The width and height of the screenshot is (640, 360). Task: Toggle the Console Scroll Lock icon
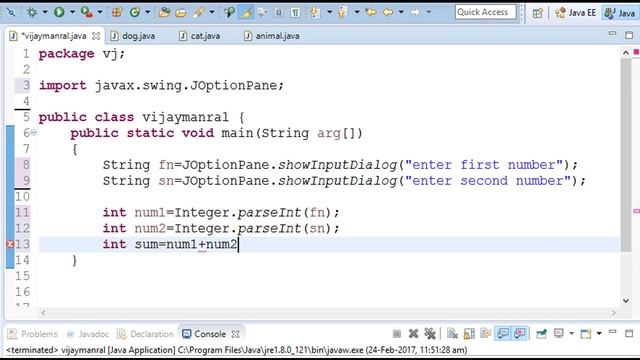pyautogui.click(x=469, y=334)
